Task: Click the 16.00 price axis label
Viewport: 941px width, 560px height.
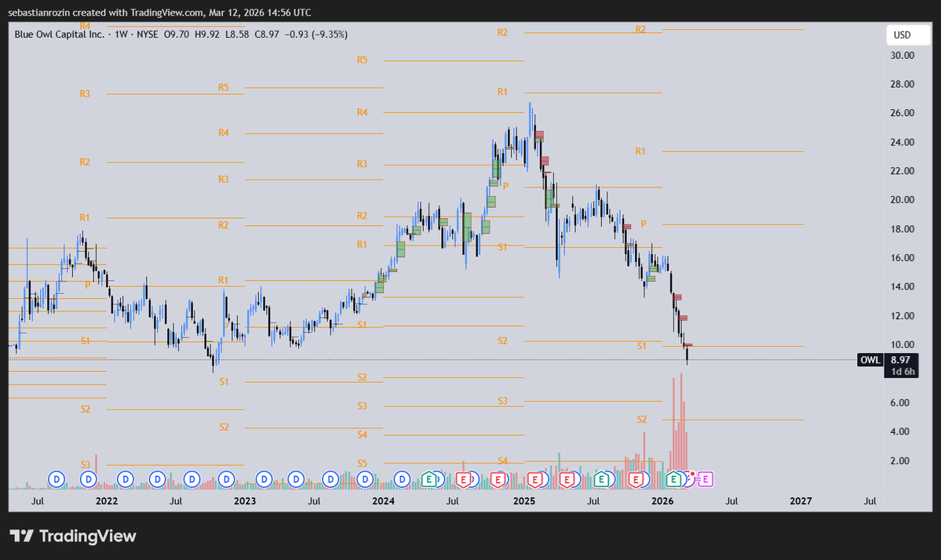Action: 902,258
